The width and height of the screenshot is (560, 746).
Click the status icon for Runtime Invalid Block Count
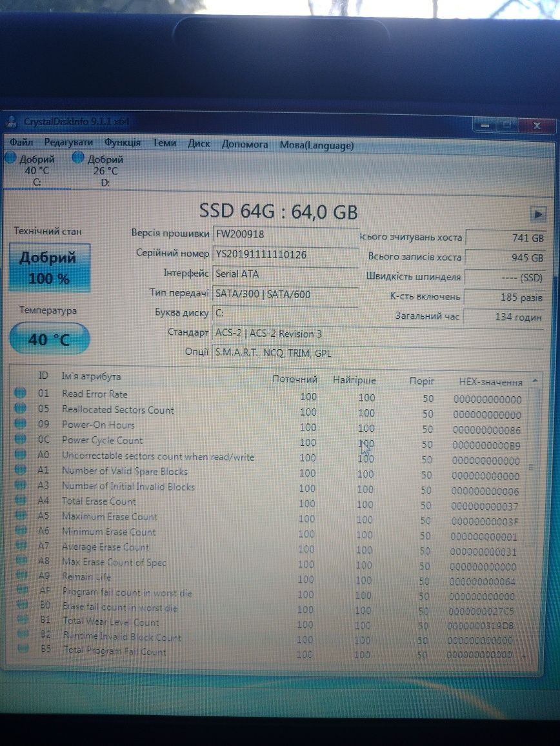tap(23, 634)
